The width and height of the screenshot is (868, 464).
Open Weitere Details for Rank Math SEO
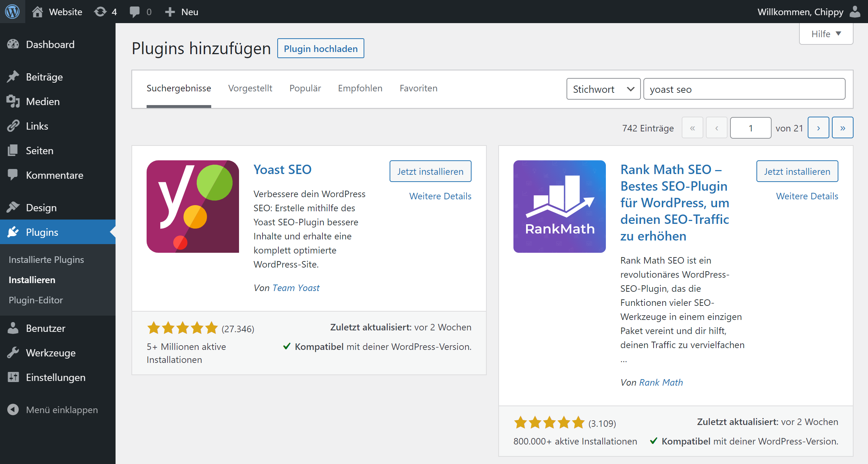[807, 196]
